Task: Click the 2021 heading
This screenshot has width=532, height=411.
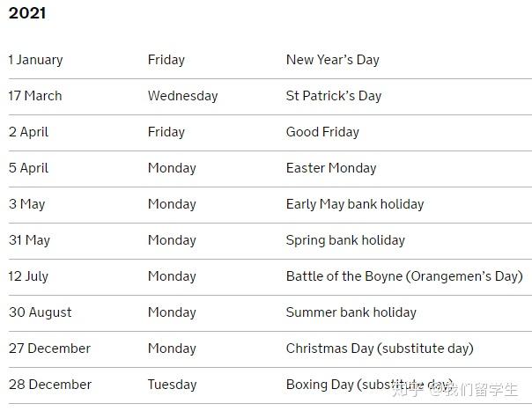Action: (27, 13)
